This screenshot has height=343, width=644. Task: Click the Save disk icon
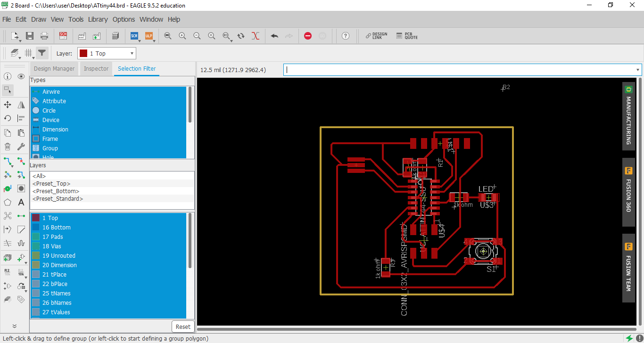click(30, 36)
